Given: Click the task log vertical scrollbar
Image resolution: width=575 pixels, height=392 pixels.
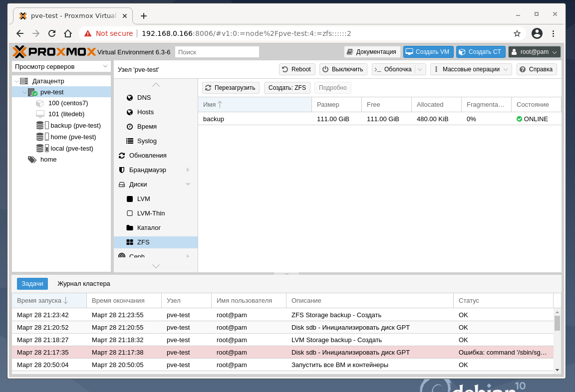Looking at the screenshot, I should 557,323.
